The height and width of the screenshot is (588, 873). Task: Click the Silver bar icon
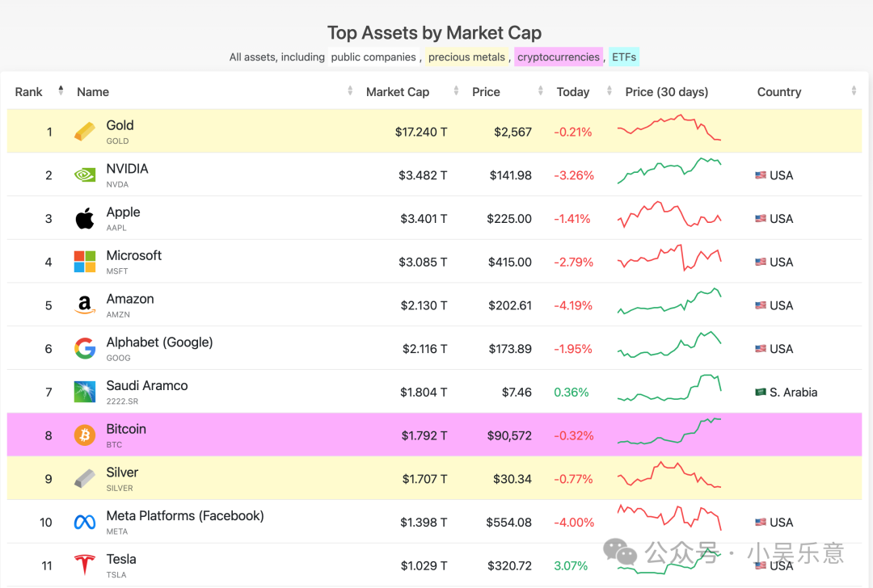pyautogui.click(x=85, y=478)
